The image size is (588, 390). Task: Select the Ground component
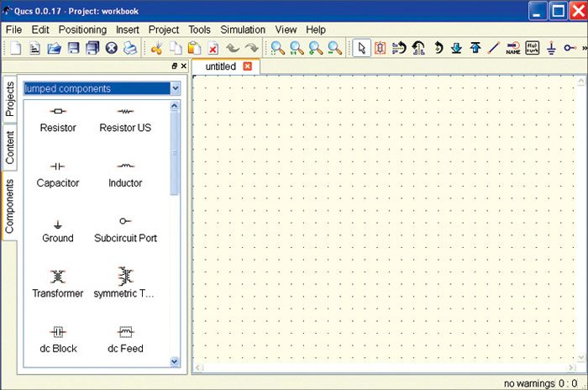[x=58, y=229]
